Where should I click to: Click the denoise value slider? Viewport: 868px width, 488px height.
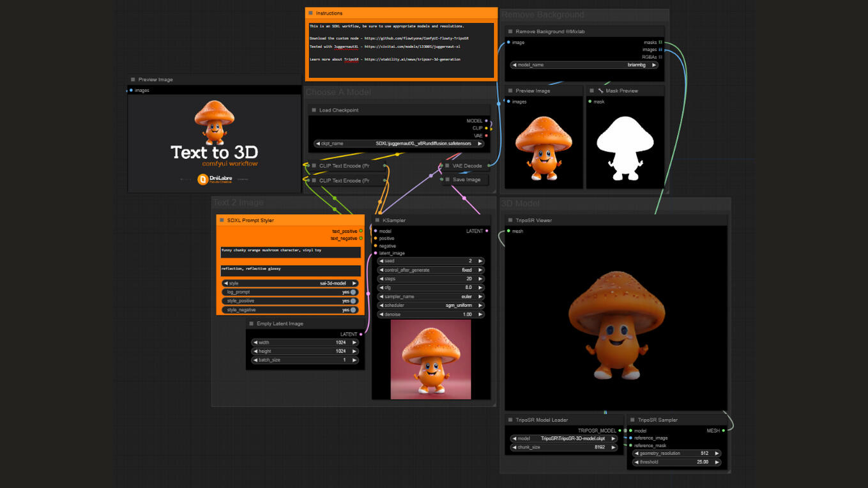pos(431,314)
